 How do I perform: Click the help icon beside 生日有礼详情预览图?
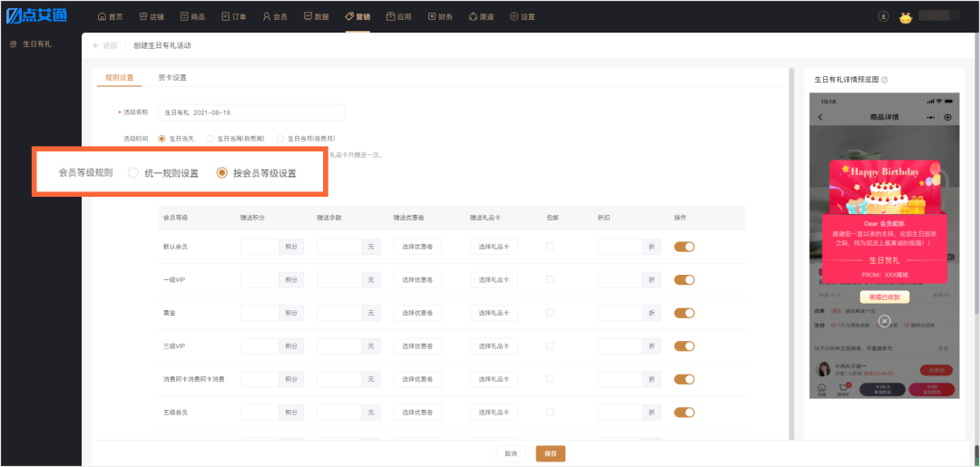885,80
